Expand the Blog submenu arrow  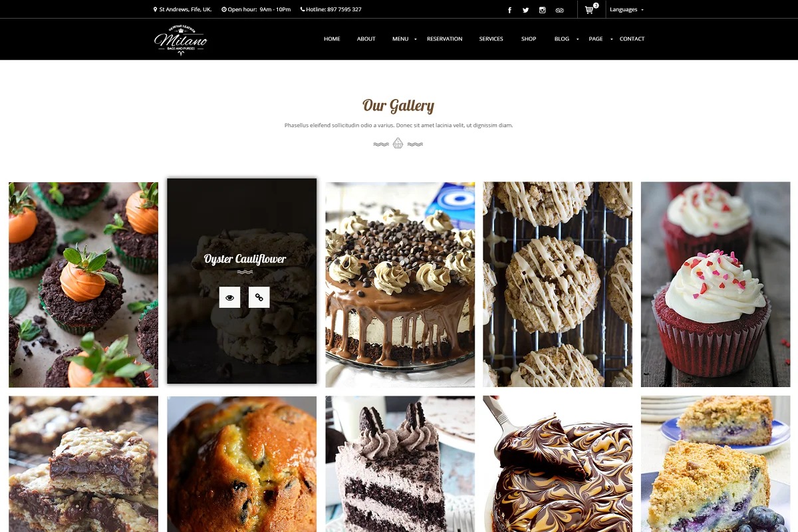point(577,39)
